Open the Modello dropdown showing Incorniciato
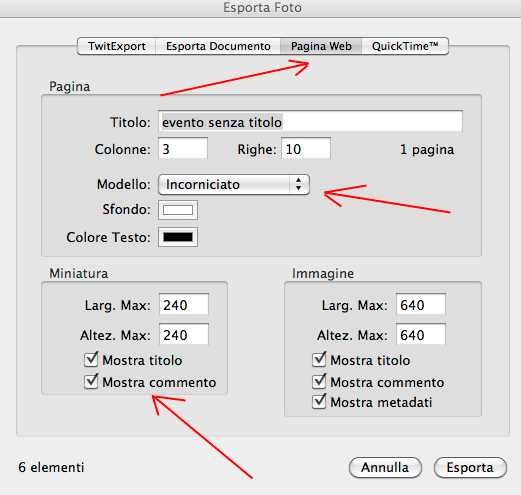 click(234, 184)
